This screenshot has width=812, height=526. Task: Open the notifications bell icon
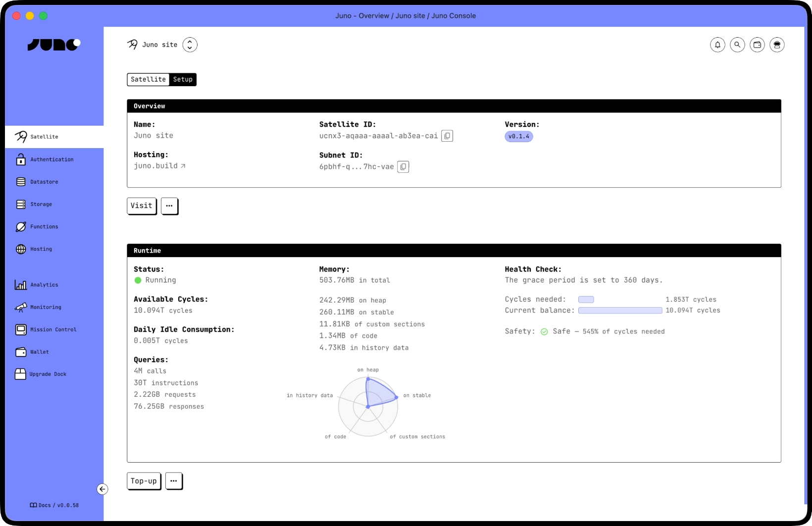pos(717,45)
